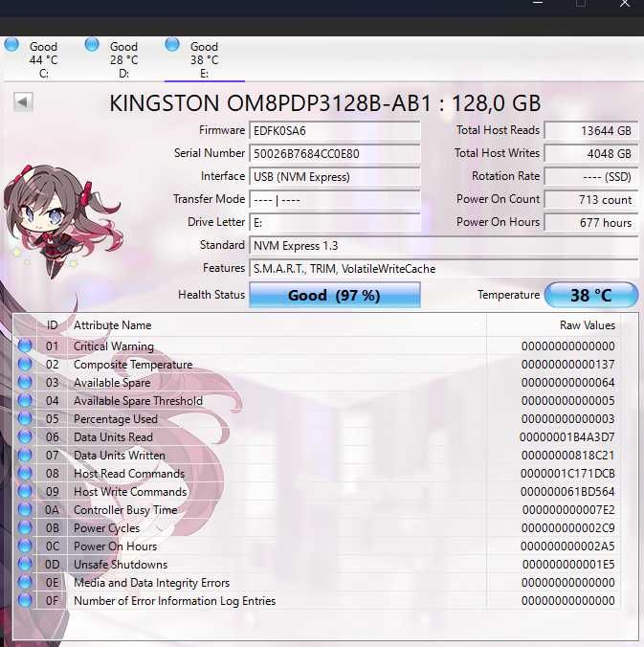Select the Controller Busy Time attribute name
This screenshot has height=647, width=644.
[125, 510]
